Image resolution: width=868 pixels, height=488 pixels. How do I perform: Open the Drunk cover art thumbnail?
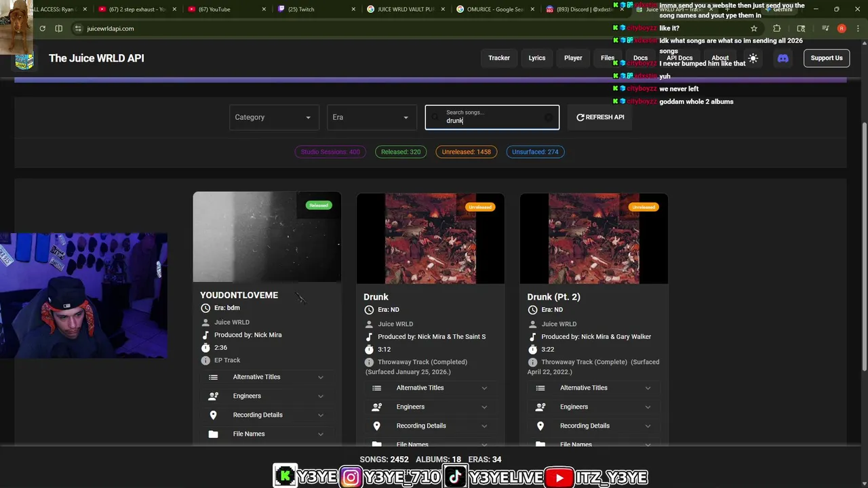coord(431,239)
